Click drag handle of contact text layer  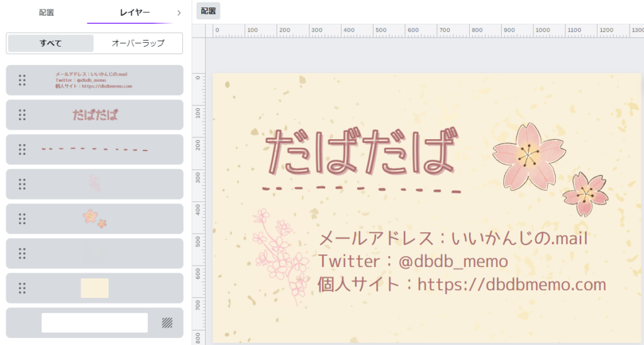[22, 80]
